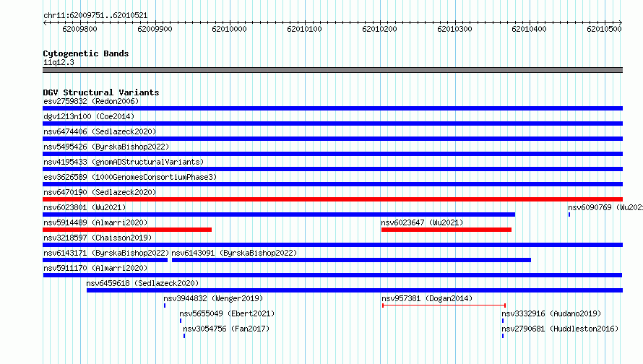This screenshot has height=364, width=643.
Task: Select the dgv1213n100 (Coe2014) label
Action: tap(89, 116)
